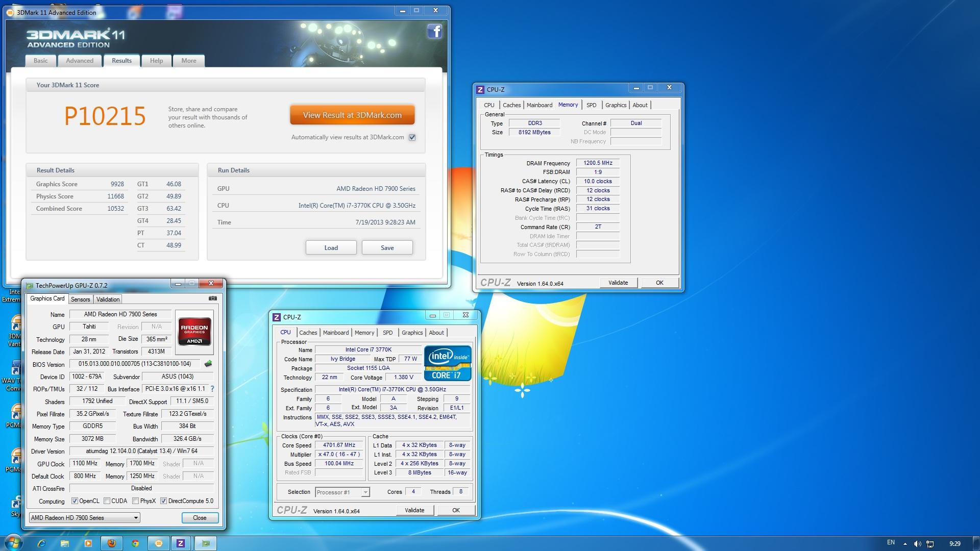
Task: Toggle automatically view results at 3DMark.com
Action: tap(412, 137)
